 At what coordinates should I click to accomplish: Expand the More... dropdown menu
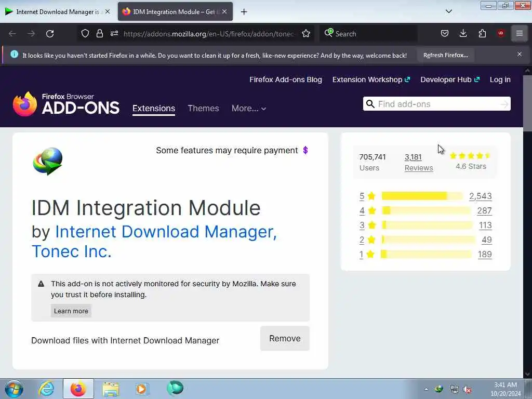(x=249, y=108)
